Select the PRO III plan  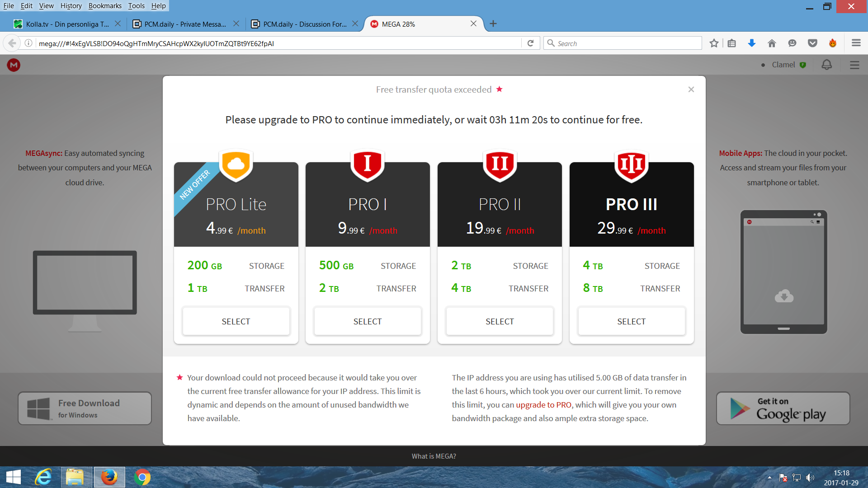coord(631,321)
